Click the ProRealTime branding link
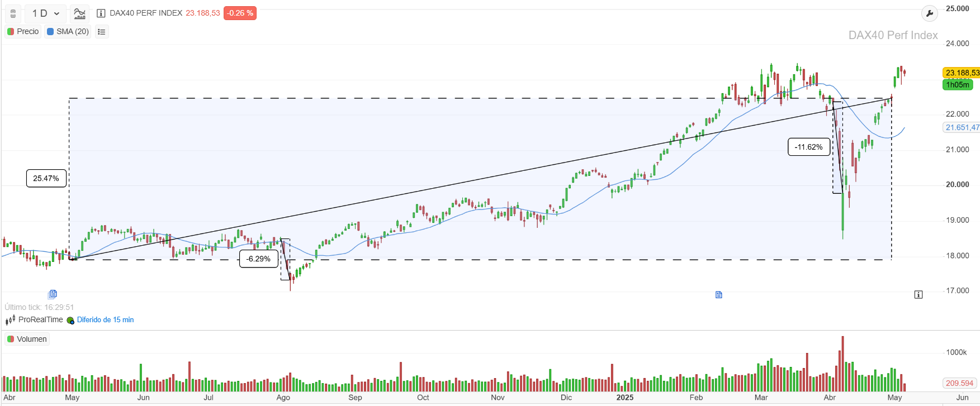 (39, 319)
